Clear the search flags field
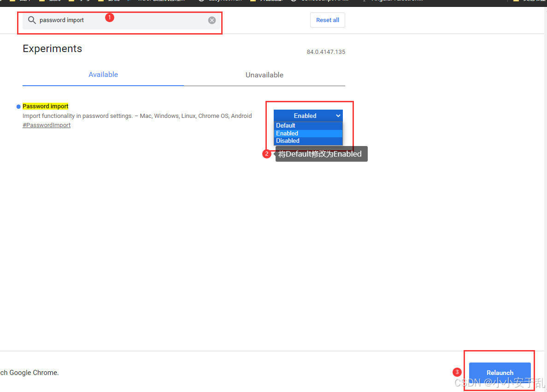The width and height of the screenshot is (547, 392). pyautogui.click(x=212, y=20)
